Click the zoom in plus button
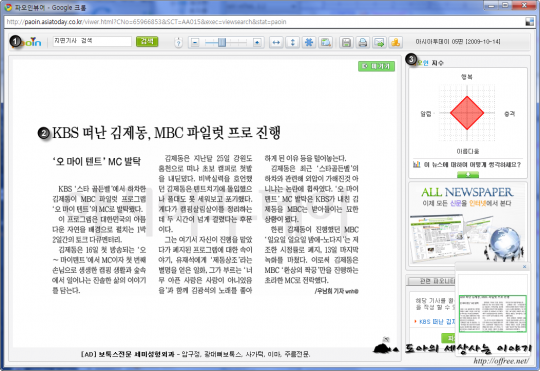The height and width of the screenshot is (371, 540). (x=257, y=42)
